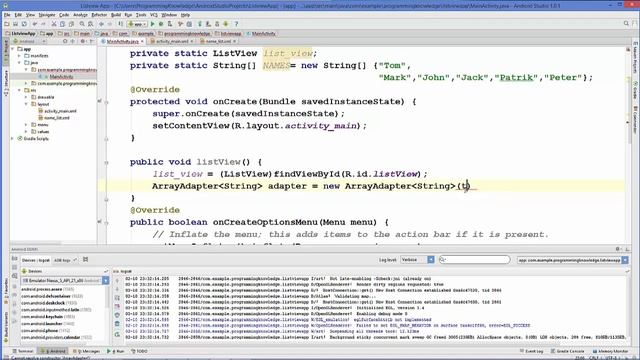Open the Analyze menu
Image resolution: width=640 pixels, height=360 pixels.
tap(80, 15)
